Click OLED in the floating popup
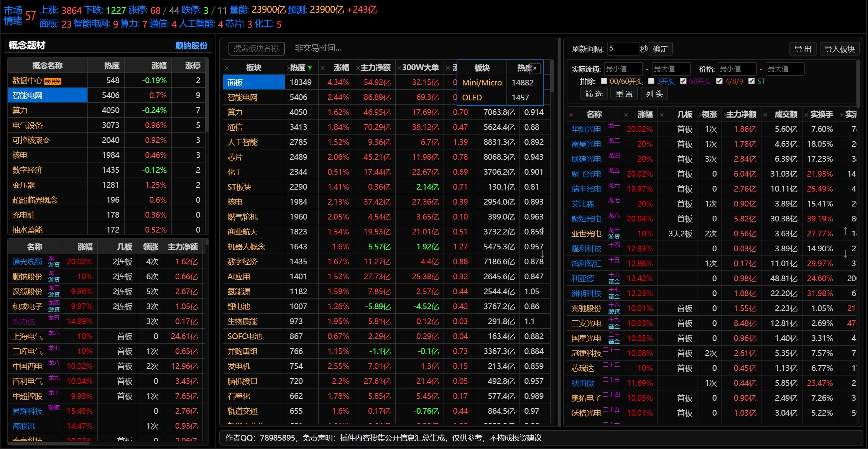Image resolution: width=868 pixels, height=449 pixels. point(472,98)
